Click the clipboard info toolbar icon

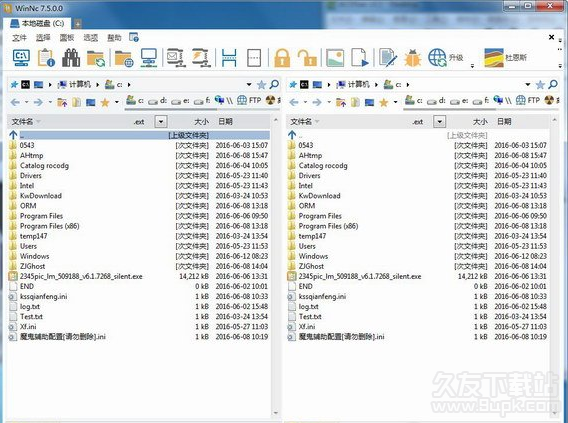click(x=46, y=57)
